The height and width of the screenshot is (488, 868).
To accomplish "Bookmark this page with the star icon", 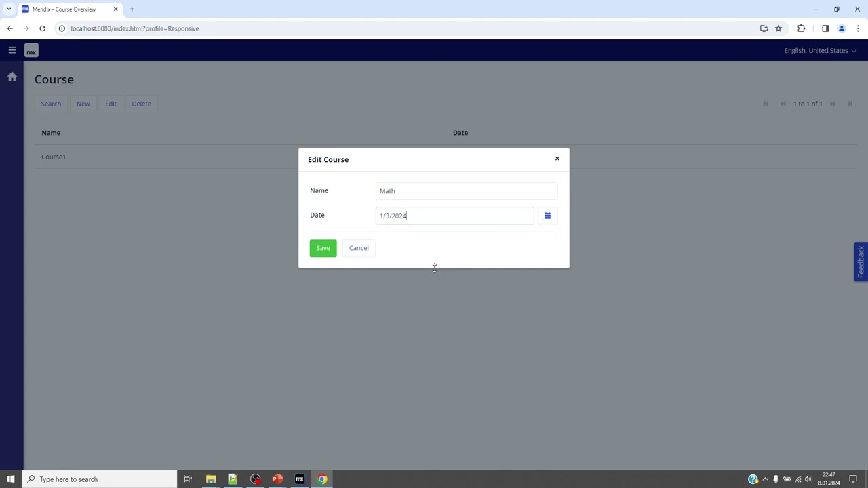I will coord(778,28).
